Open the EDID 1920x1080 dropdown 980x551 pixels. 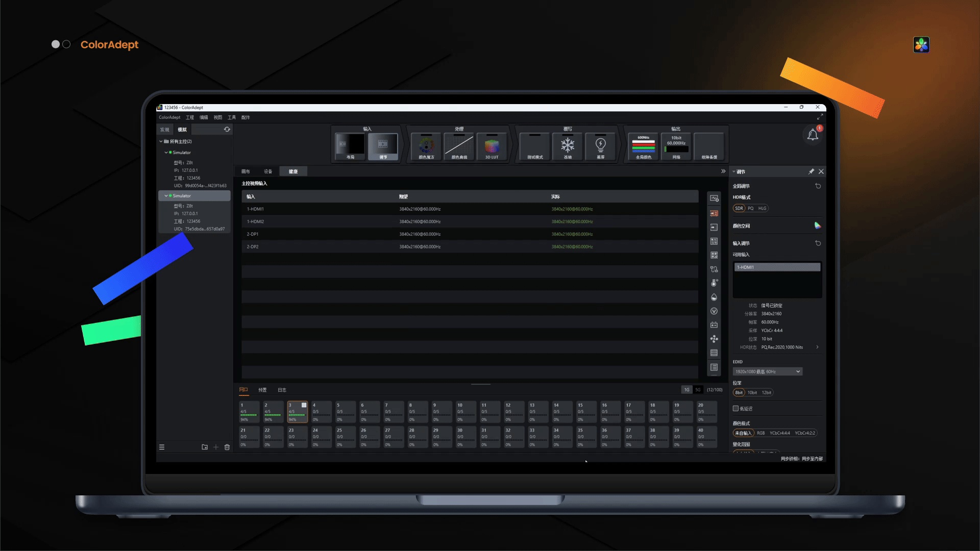767,371
